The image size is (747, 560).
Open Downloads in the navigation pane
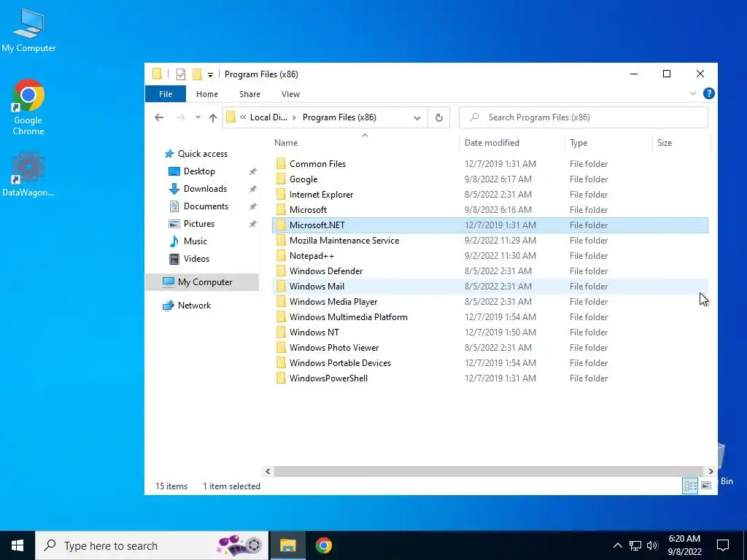point(205,189)
